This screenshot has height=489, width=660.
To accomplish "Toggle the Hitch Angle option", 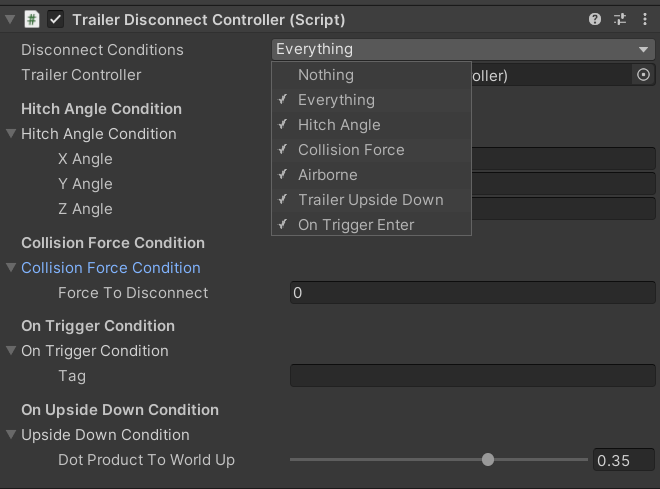I will pyautogui.click(x=339, y=125).
